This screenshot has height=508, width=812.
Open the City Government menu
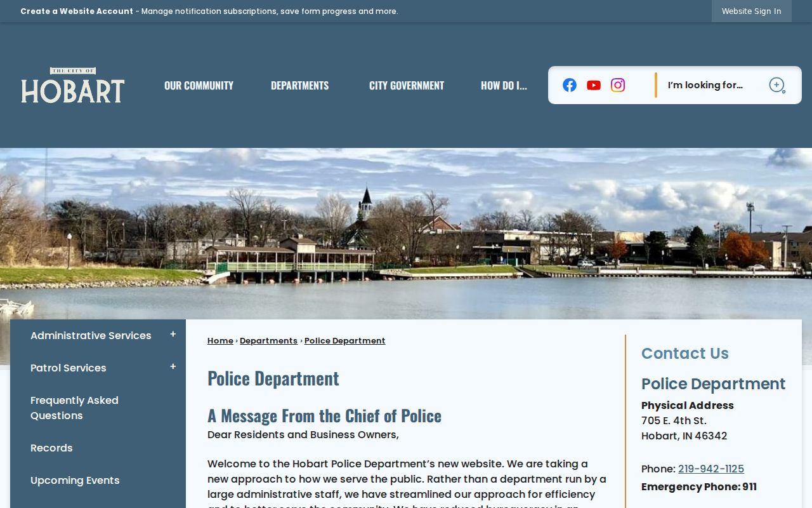click(407, 85)
